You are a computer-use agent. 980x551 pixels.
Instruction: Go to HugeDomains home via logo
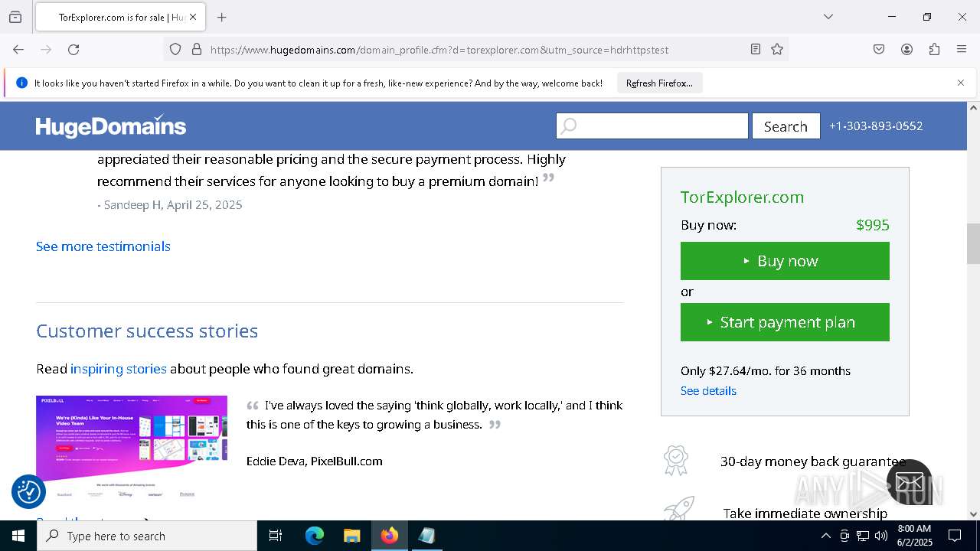click(111, 126)
